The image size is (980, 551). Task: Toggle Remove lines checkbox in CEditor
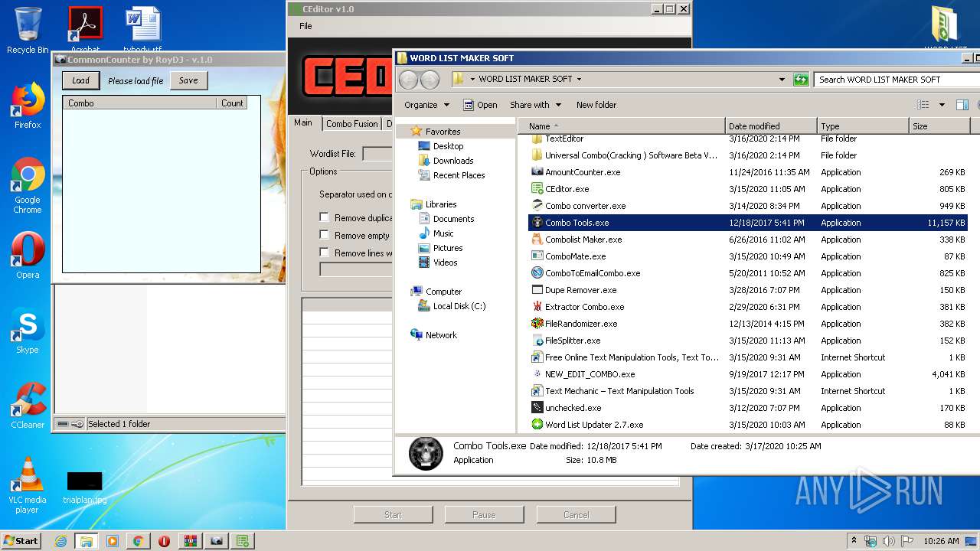[324, 253]
